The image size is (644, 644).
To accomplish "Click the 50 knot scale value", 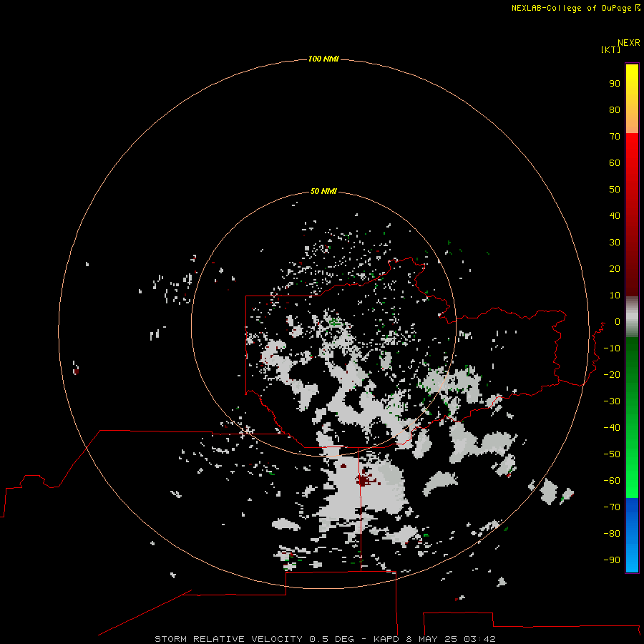I will [x=615, y=190].
